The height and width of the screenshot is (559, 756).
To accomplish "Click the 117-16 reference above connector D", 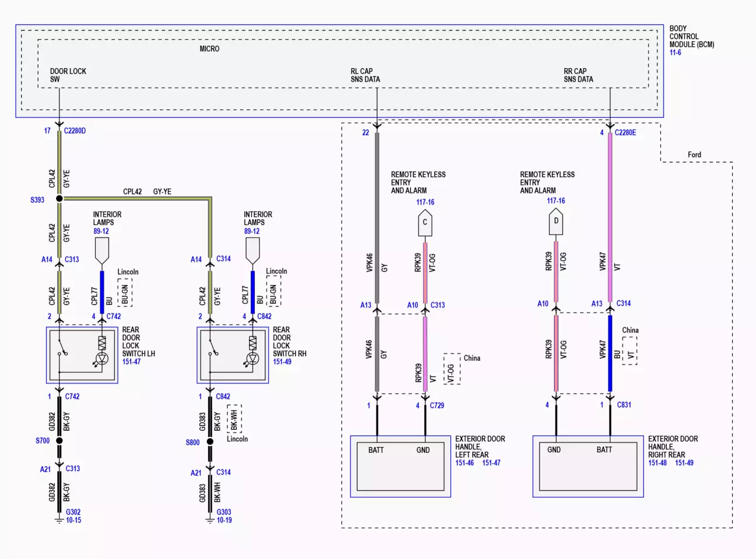I will click(556, 201).
